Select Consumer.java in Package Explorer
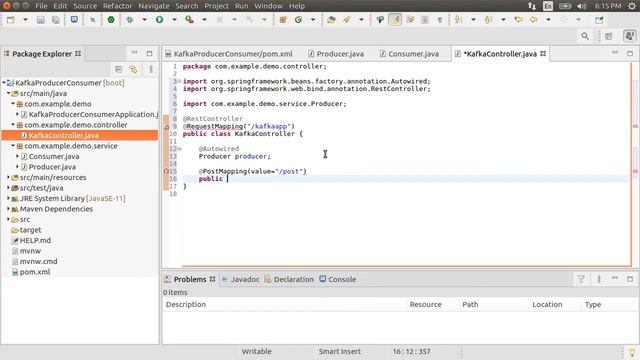This screenshot has height=360, width=640. click(x=54, y=156)
